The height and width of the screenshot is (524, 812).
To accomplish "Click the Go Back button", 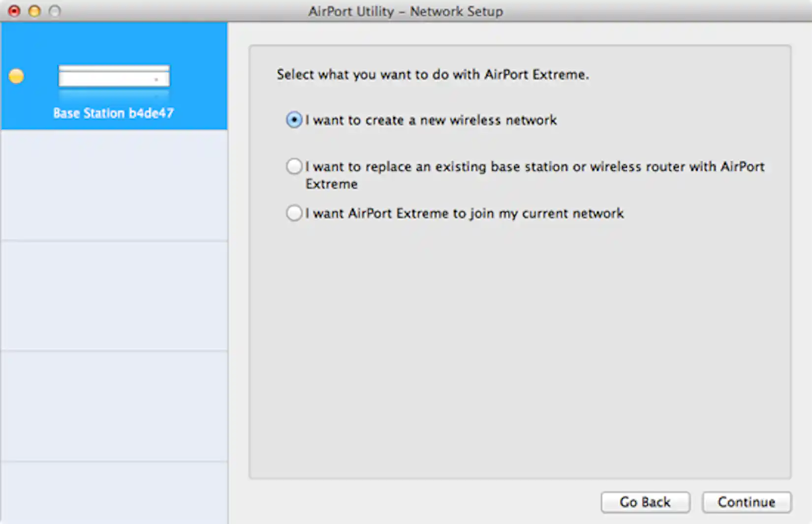I will (645, 502).
